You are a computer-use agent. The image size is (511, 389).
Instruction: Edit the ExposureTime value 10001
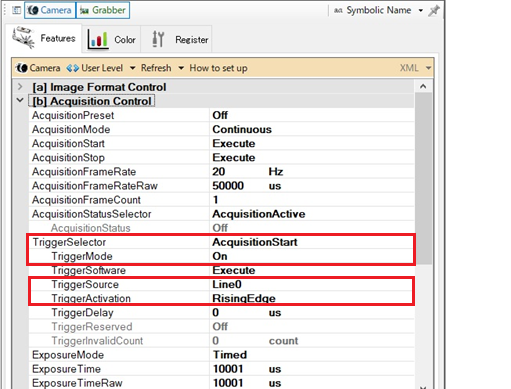click(x=228, y=369)
